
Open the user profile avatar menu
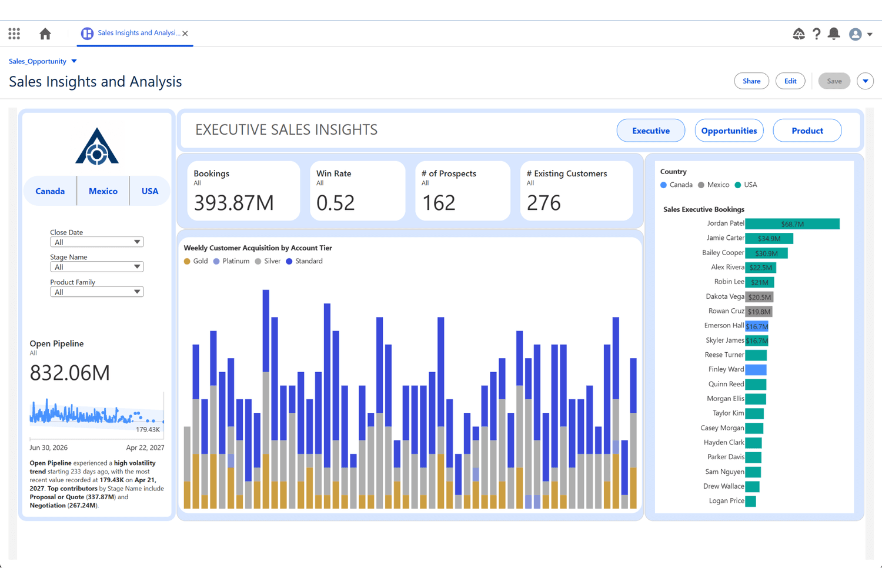click(x=860, y=34)
